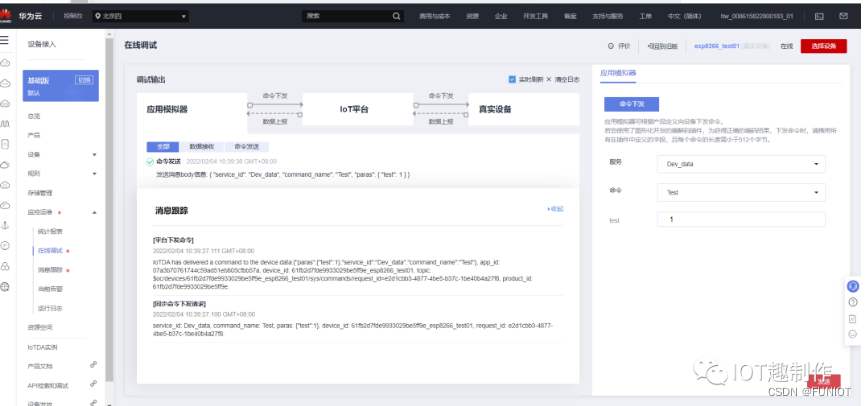Open the esp8266_test01 device link

coord(717,46)
